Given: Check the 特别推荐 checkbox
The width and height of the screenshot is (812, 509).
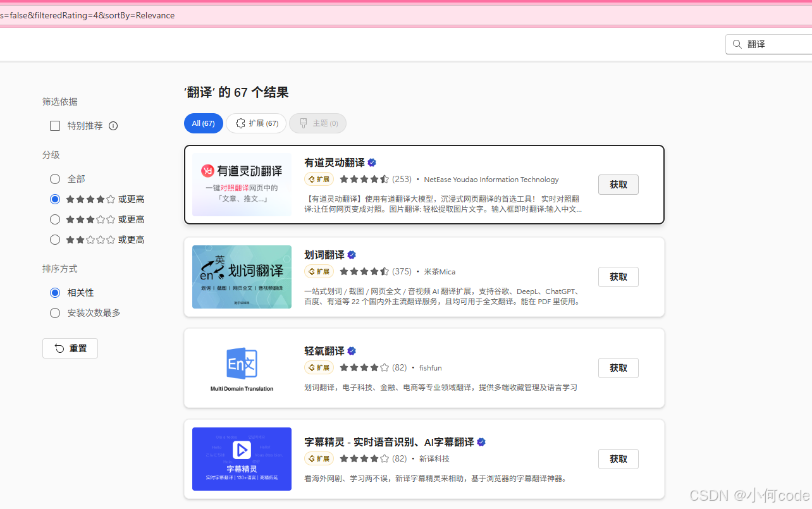Looking at the screenshot, I should [55, 125].
